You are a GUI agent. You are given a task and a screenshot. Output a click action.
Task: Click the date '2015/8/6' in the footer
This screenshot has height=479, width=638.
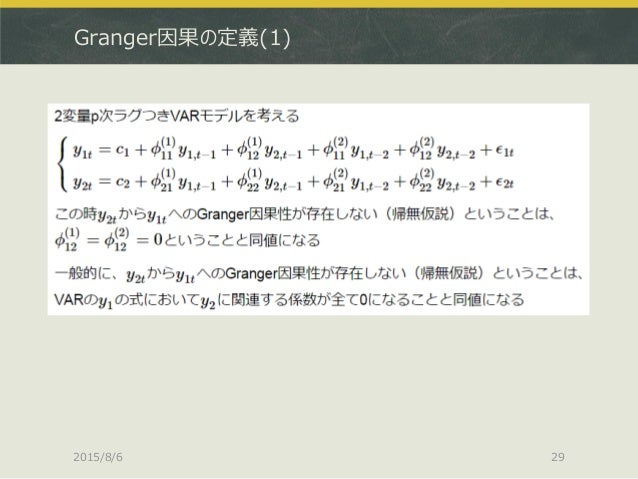pyautogui.click(x=98, y=457)
